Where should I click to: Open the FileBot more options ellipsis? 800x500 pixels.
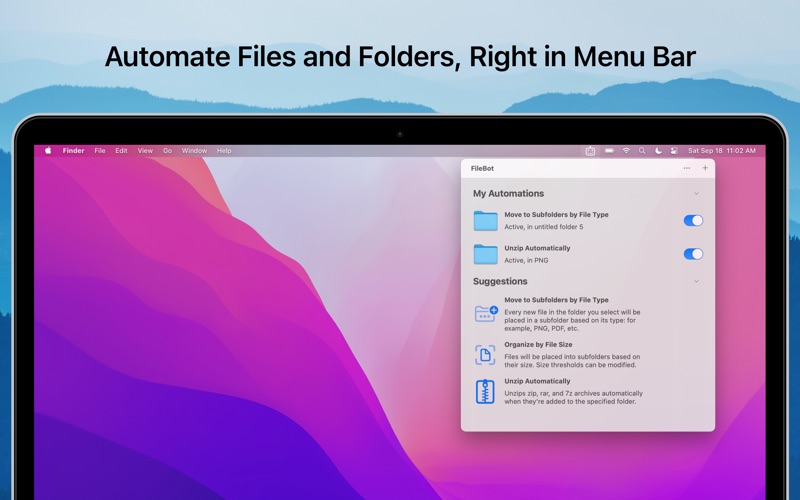(x=687, y=168)
